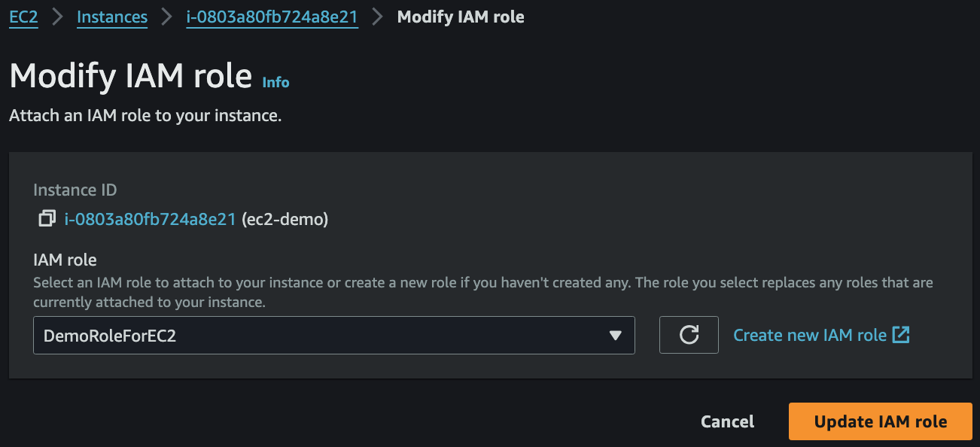Navigate to Instances via the breadcrumb
Screen dimensions: 980x447
(112, 17)
